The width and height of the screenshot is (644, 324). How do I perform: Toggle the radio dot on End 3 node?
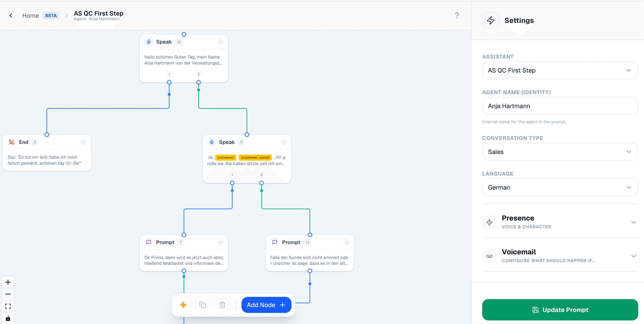pyautogui.click(x=84, y=142)
